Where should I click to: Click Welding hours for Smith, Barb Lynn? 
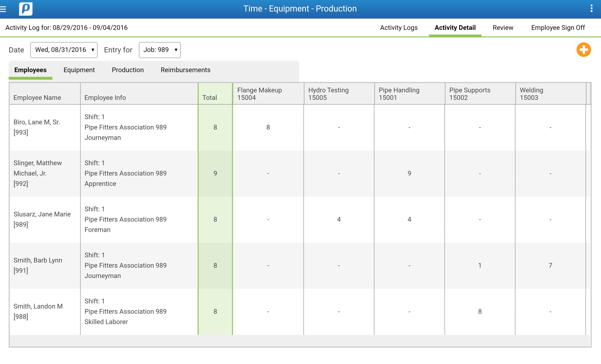coord(550,266)
